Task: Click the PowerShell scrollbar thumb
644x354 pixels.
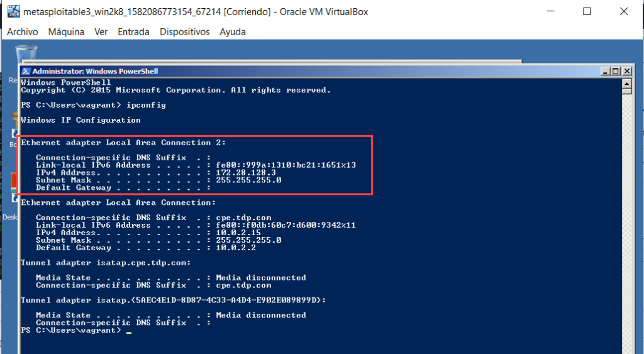Action: pos(627,91)
